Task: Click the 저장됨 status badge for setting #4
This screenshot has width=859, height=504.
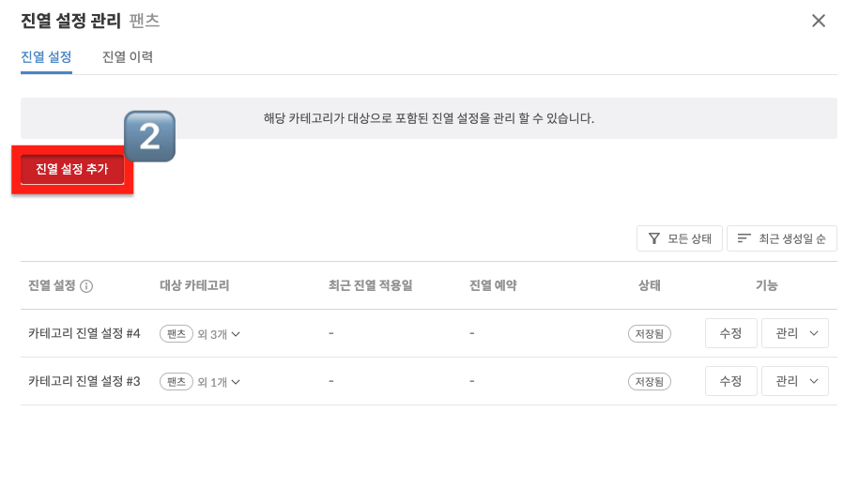Action: coord(650,334)
